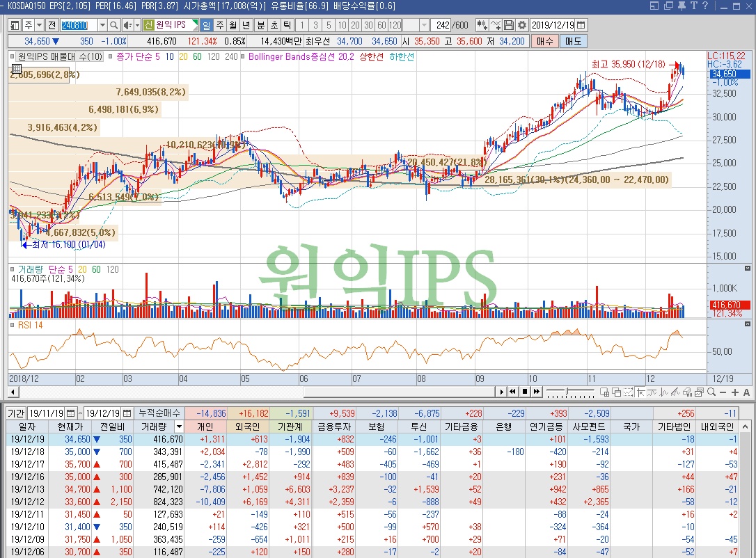Click the save chart floppy disk icon
This screenshot has width=756, height=558.
[509, 25]
